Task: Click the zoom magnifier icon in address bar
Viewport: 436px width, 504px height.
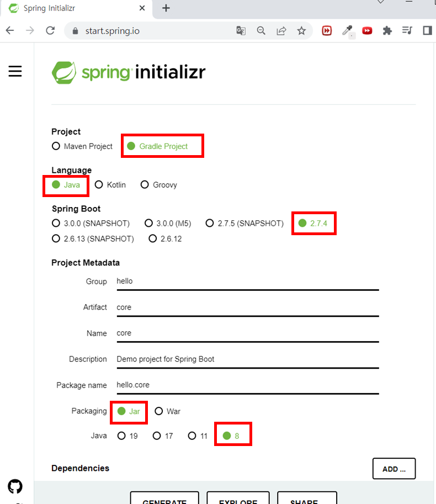Action: click(x=261, y=30)
